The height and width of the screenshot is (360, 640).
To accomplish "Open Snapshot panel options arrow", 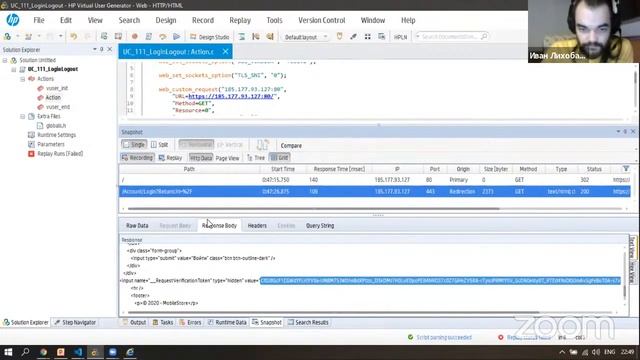I will point(618,131).
